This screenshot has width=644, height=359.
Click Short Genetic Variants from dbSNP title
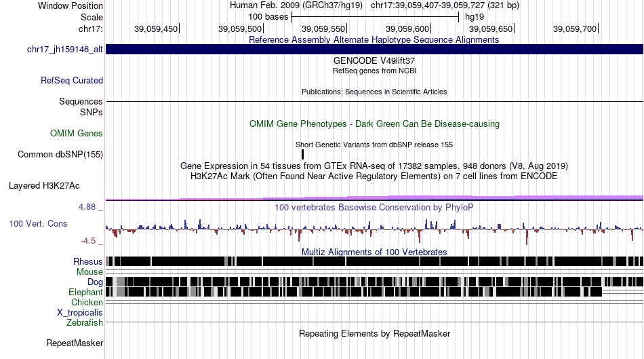pos(374,145)
